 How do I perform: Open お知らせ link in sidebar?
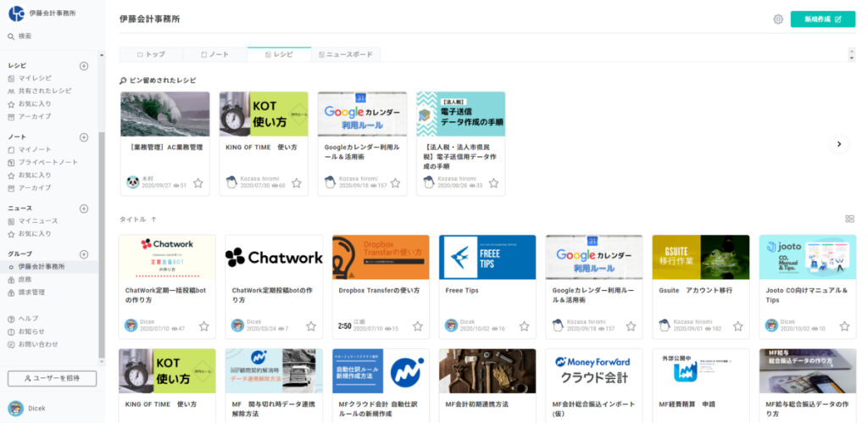coord(26,331)
